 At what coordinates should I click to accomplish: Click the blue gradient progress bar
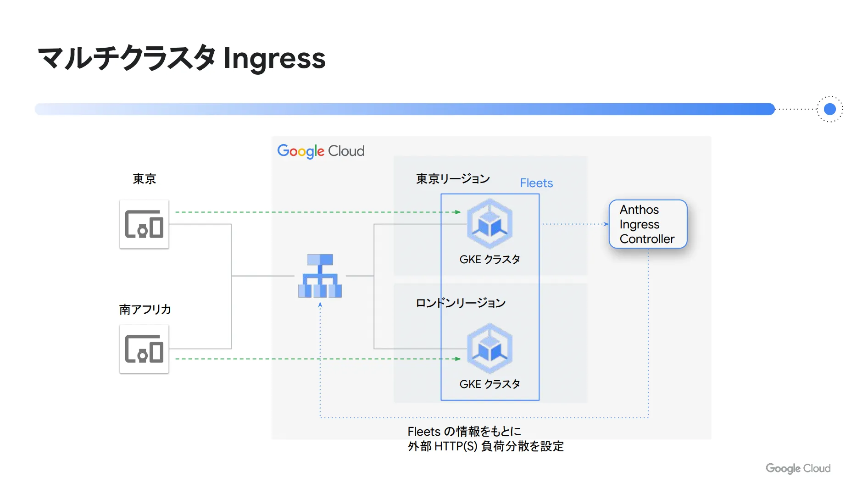(x=405, y=109)
